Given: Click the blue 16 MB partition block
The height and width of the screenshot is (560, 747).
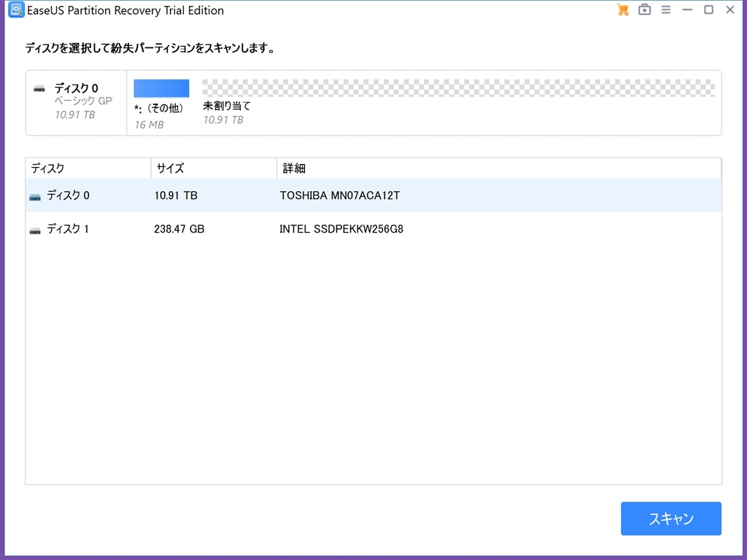Looking at the screenshot, I should point(161,88).
